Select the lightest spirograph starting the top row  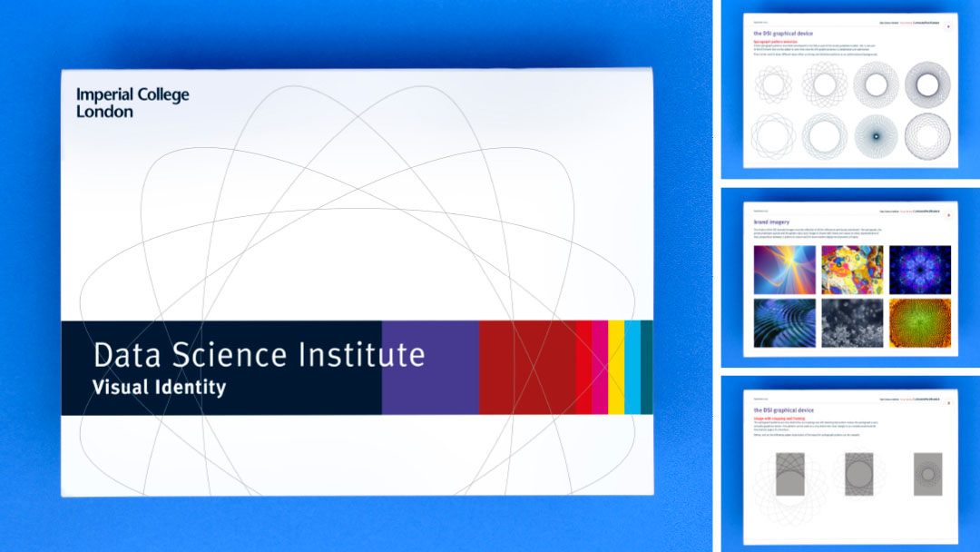click(x=773, y=84)
